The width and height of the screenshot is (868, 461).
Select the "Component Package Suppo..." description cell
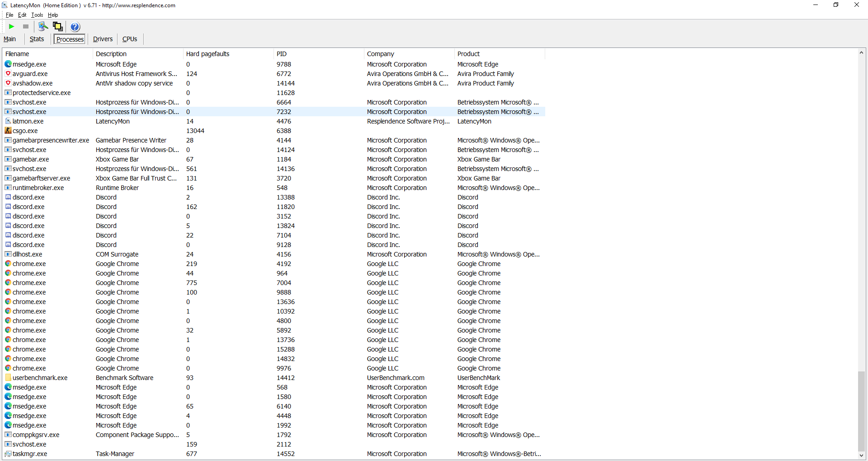pyautogui.click(x=137, y=435)
